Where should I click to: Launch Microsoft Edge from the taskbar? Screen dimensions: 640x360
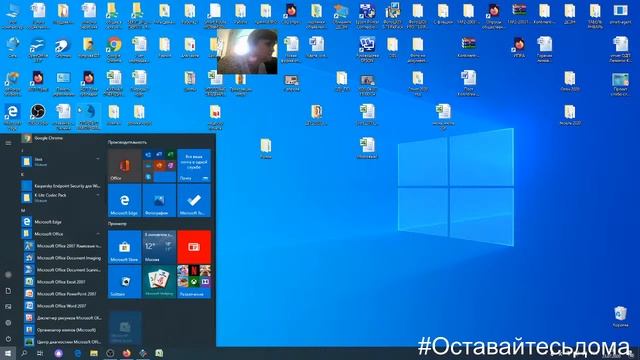pyautogui.click(x=78, y=353)
